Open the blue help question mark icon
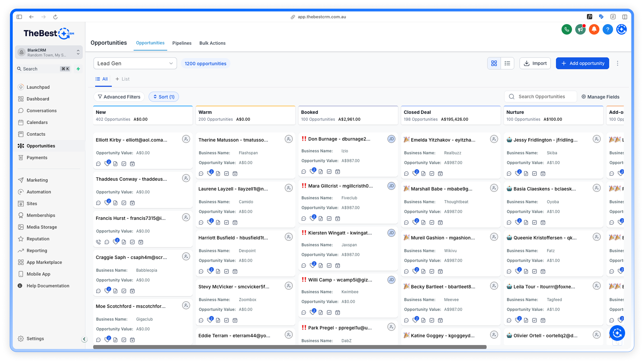Viewport: 644px width, 363px height. [607, 30]
